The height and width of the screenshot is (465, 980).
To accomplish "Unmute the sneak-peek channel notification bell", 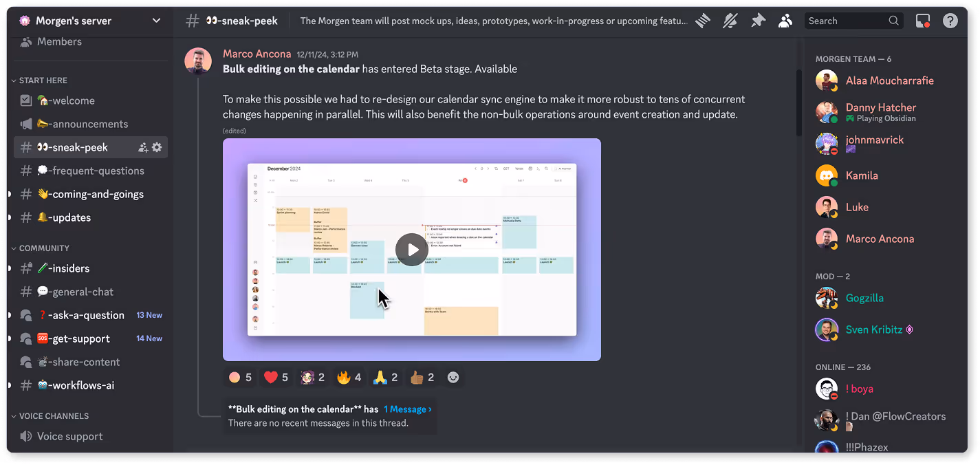I will point(730,21).
